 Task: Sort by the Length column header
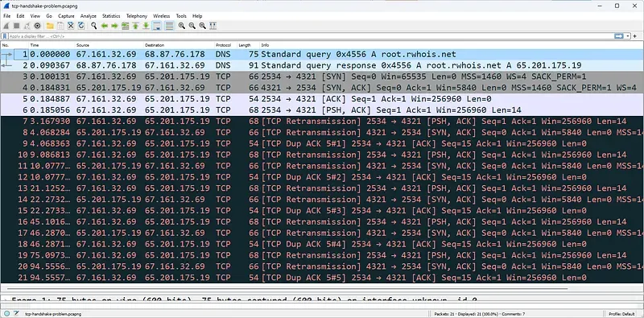(x=248, y=45)
